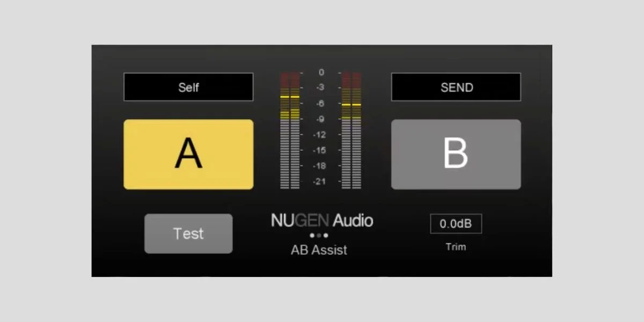644x322 pixels.
Task: Switch to the A source button
Action: 188,155
